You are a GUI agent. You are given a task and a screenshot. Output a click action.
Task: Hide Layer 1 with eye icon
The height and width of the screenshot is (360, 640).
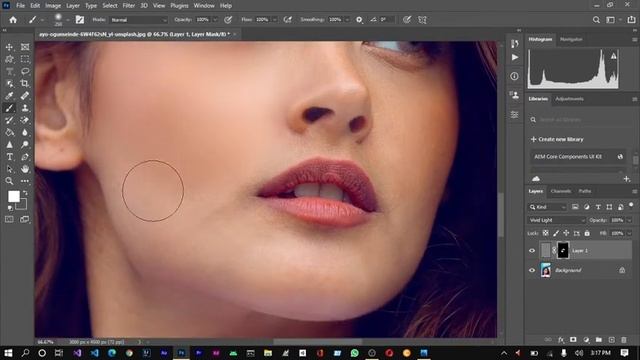point(532,251)
